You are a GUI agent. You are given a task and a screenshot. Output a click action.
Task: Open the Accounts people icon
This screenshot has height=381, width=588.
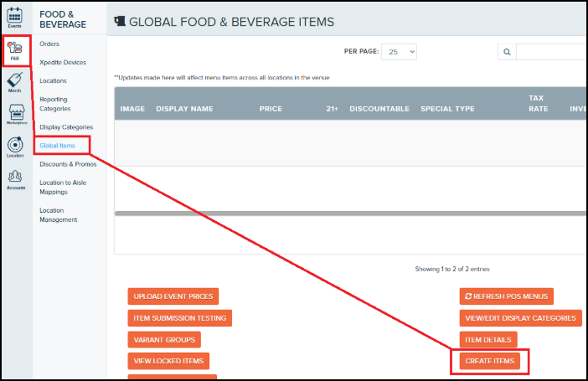(16, 180)
